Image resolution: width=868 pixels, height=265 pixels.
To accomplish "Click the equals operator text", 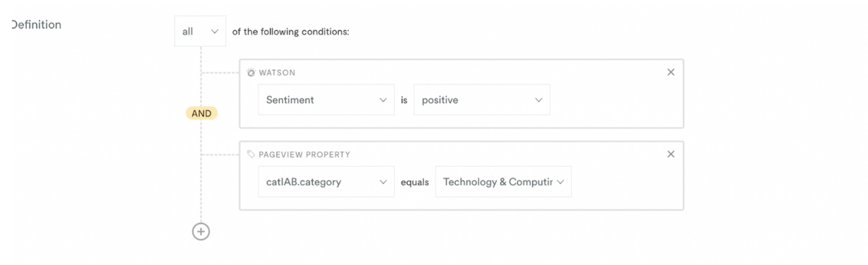I will pyautogui.click(x=415, y=182).
